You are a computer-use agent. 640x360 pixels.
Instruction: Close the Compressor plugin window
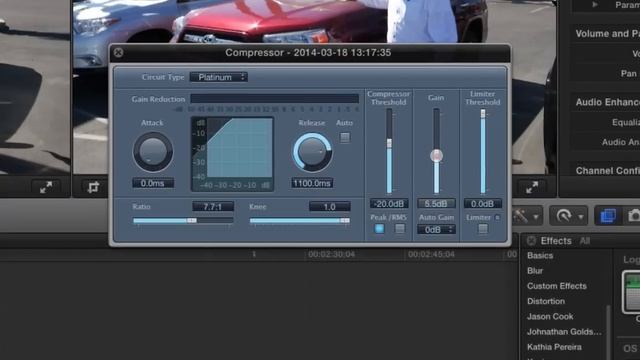[118, 53]
